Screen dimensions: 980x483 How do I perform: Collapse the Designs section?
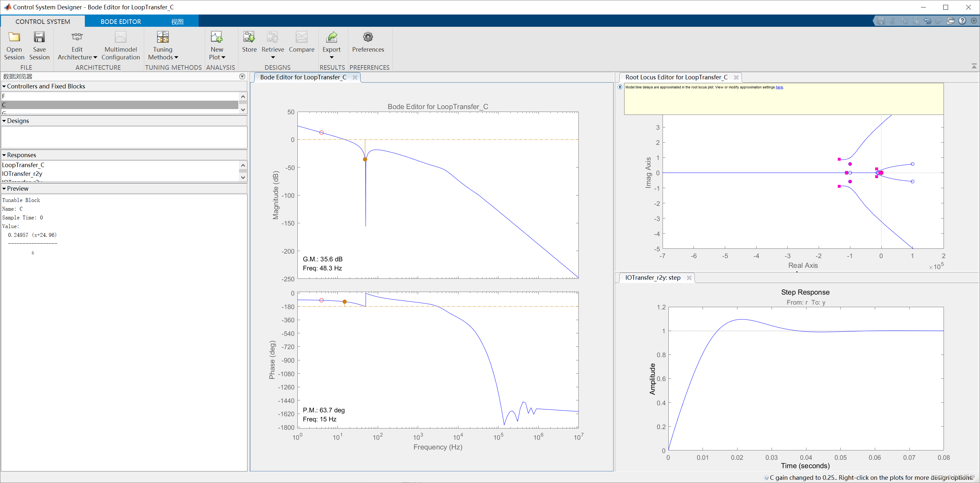(x=4, y=121)
